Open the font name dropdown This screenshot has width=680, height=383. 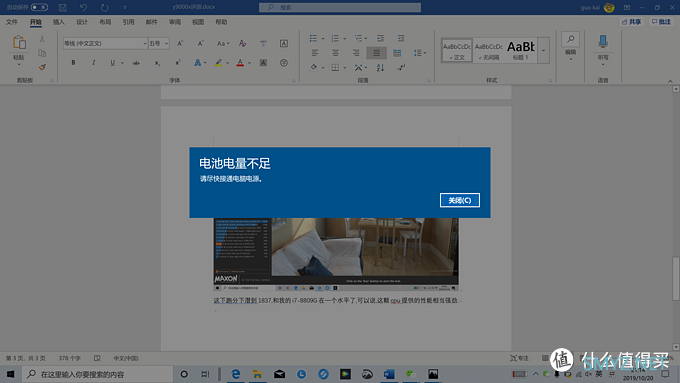pos(145,43)
